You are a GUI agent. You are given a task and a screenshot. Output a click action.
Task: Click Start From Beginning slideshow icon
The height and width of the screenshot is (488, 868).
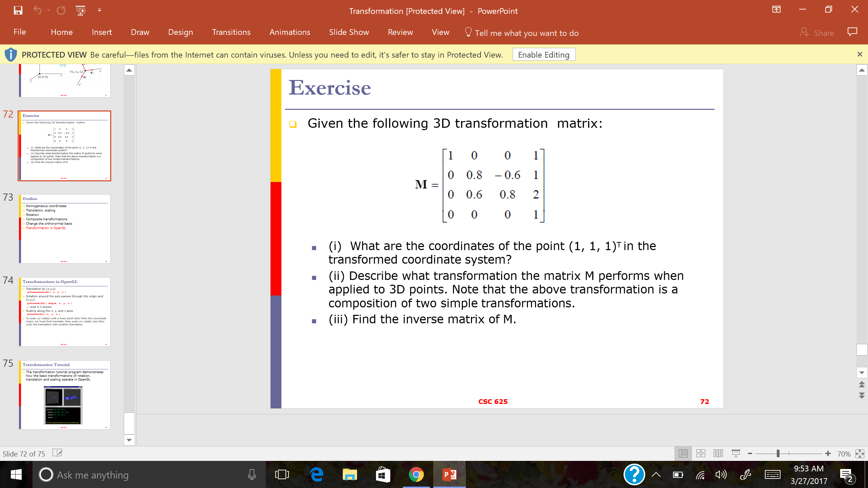(x=81, y=11)
